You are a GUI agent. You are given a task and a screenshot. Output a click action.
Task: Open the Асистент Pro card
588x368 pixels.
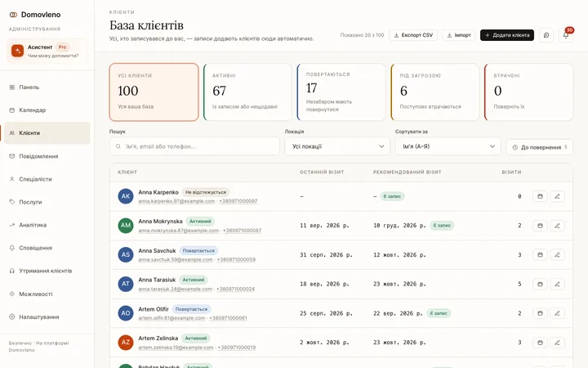point(47,51)
